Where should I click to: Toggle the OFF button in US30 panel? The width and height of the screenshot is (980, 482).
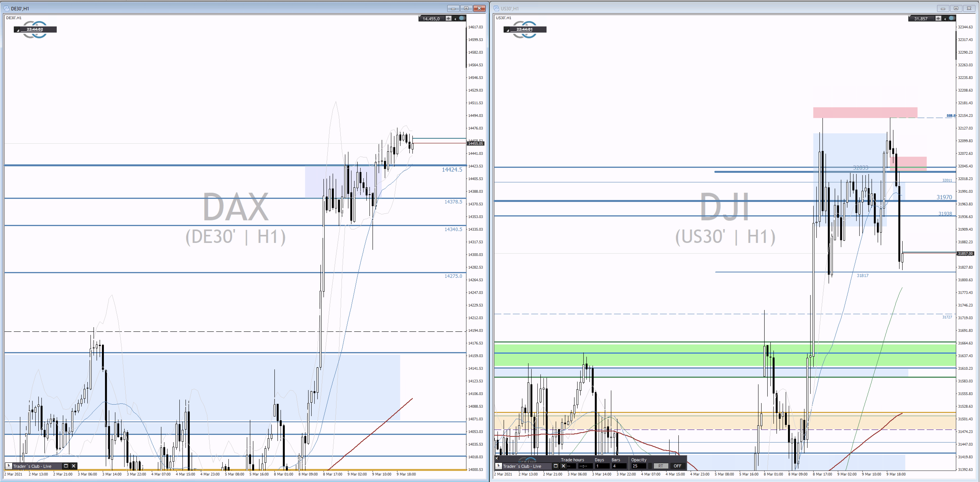[678, 466]
